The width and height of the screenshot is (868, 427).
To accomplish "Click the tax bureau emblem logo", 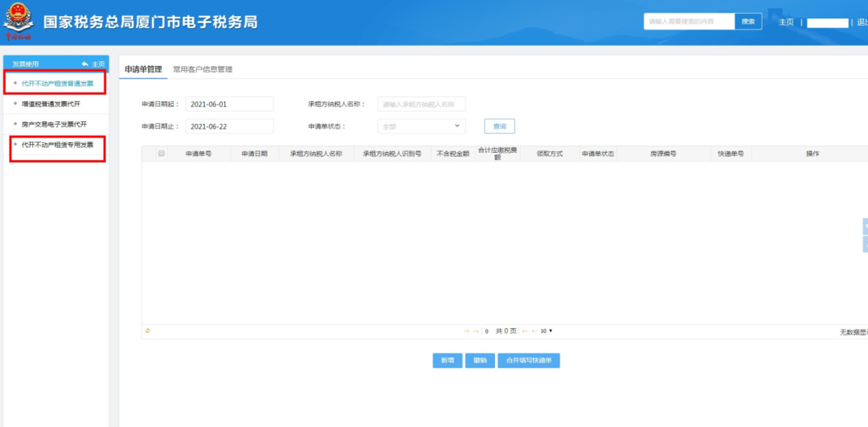I will (x=18, y=22).
